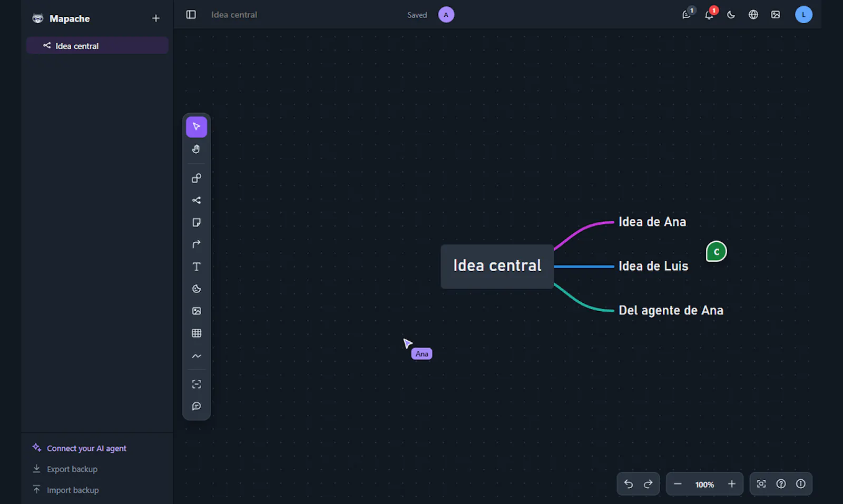Click the green C collaborator marker

pos(716,252)
